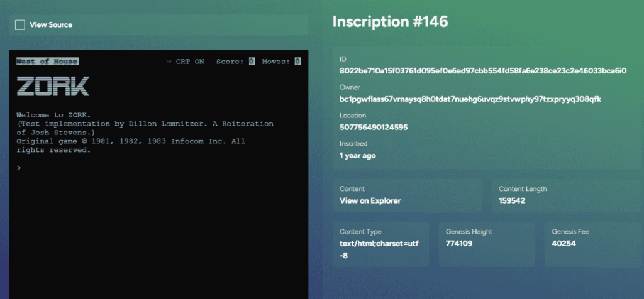Click the View Source label text

(50, 24)
